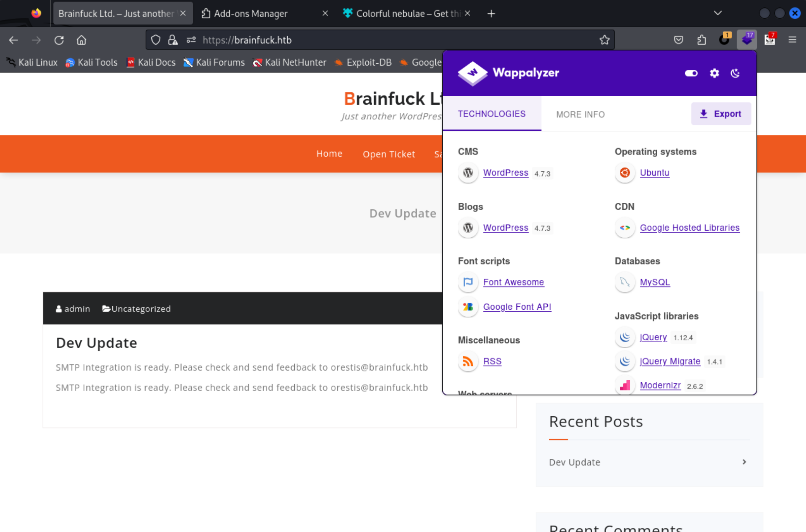The width and height of the screenshot is (806, 532).
Task: Toggle the Wappalyzer enable switch
Action: 691,73
